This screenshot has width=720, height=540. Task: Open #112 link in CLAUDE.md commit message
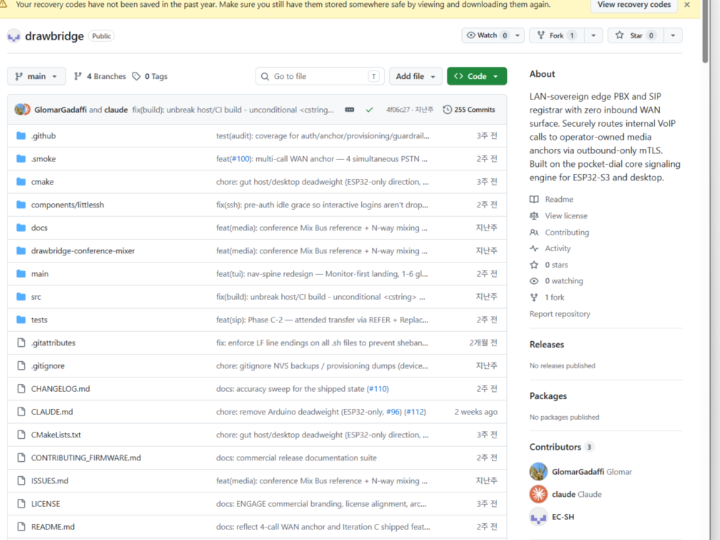pyautogui.click(x=415, y=412)
